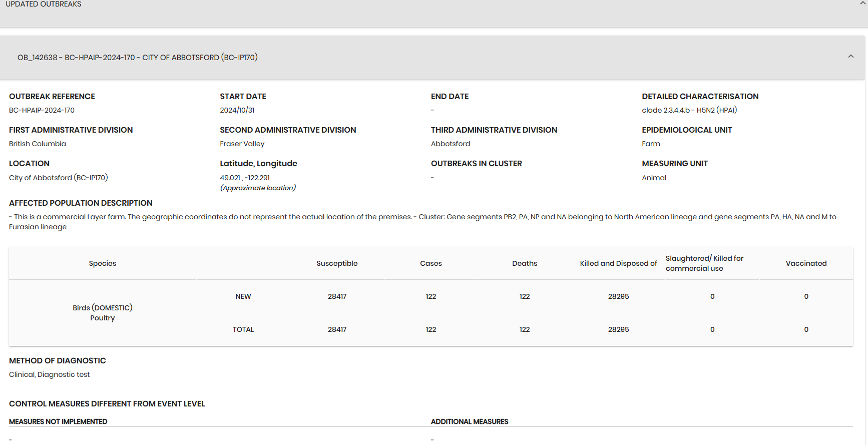The width and height of the screenshot is (868, 445).
Task: Click the outbreak reference value BC-HPAIP-2024-170
Action: tap(42, 110)
